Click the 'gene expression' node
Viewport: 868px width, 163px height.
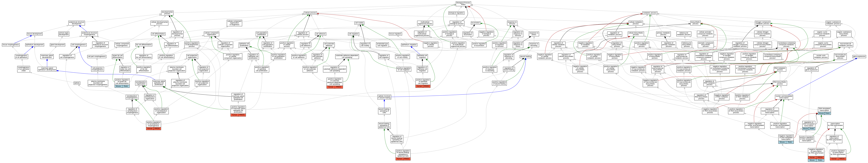859,56
